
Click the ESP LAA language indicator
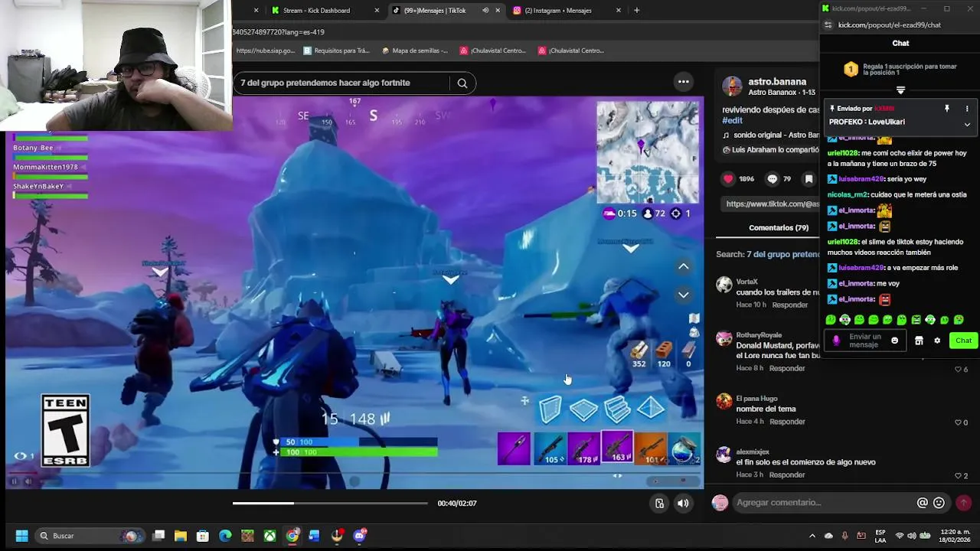click(x=880, y=536)
